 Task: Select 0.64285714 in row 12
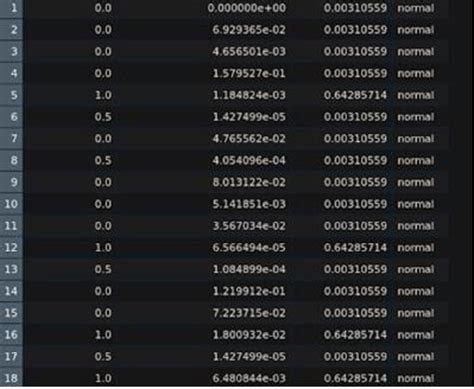tap(355, 248)
